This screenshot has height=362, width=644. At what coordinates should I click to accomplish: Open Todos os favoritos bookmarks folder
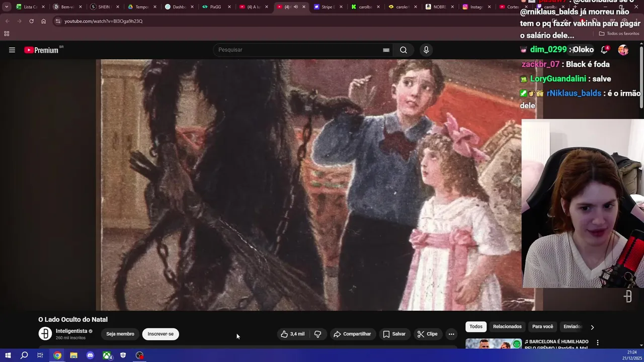coord(619,34)
